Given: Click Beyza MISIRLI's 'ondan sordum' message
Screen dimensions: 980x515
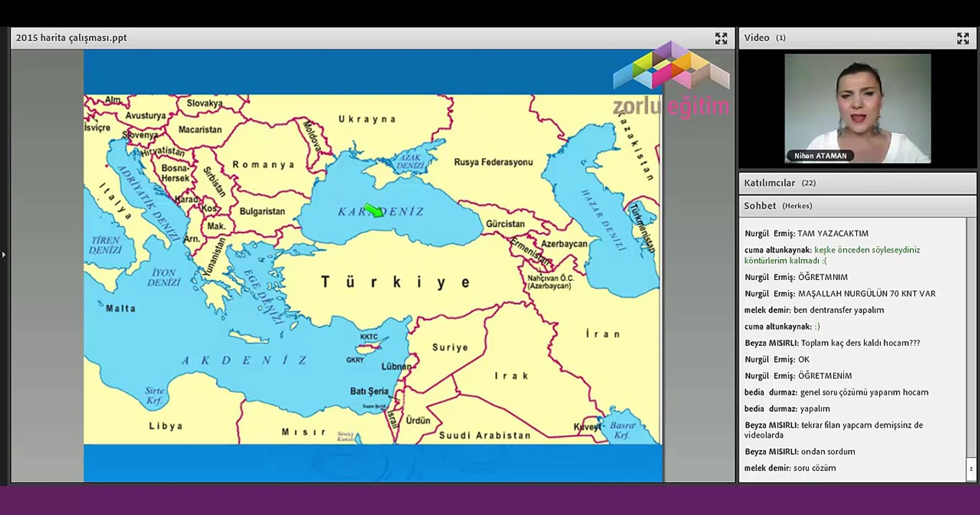Looking at the screenshot, I should coord(828,452).
